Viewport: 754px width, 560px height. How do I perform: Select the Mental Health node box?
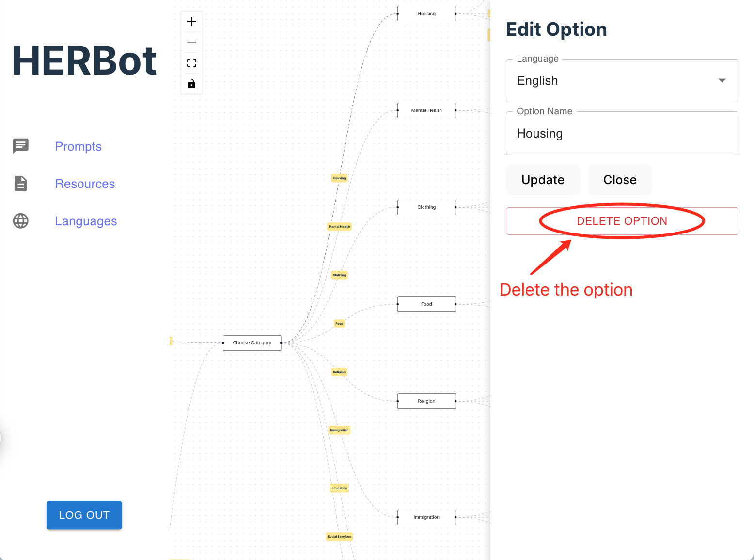pyautogui.click(x=426, y=110)
